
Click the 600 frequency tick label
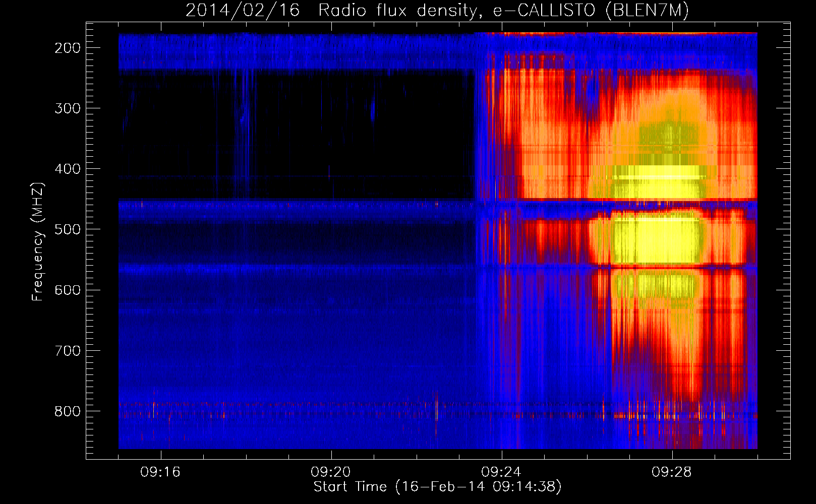click(x=68, y=290)
